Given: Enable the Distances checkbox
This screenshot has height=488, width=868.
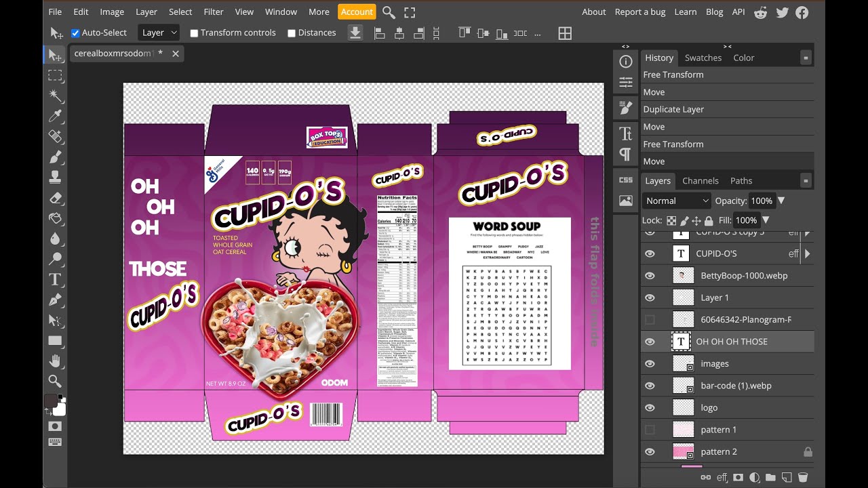Looking at the screenshot, I should pos(292,33).
